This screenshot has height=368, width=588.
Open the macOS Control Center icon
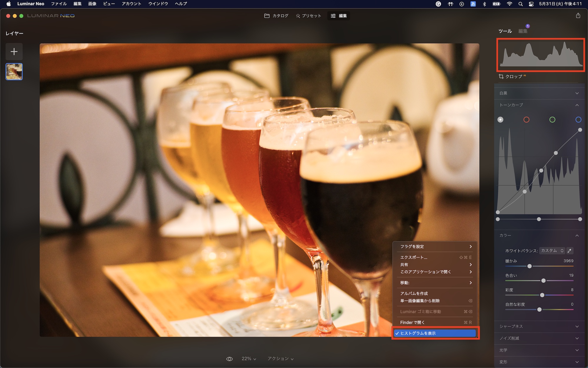(531, 4)
